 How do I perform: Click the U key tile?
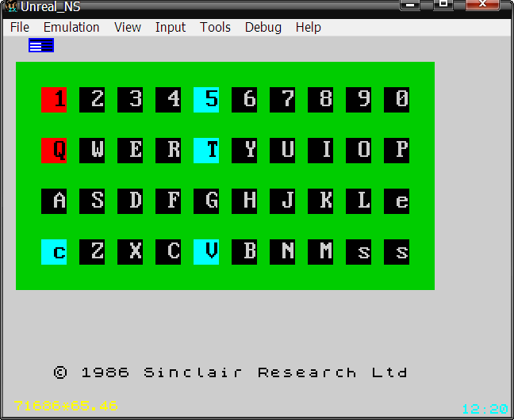click(x=282, y=151)
